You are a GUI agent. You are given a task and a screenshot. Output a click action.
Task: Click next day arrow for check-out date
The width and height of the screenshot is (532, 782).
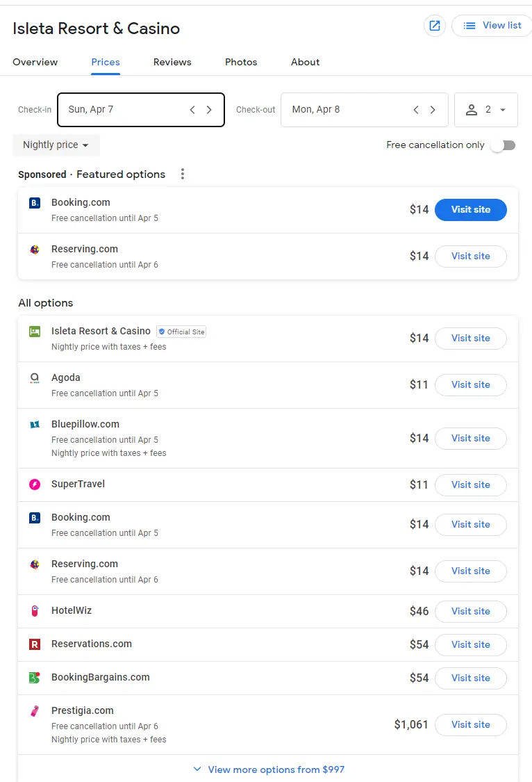(x=433, y=110)
